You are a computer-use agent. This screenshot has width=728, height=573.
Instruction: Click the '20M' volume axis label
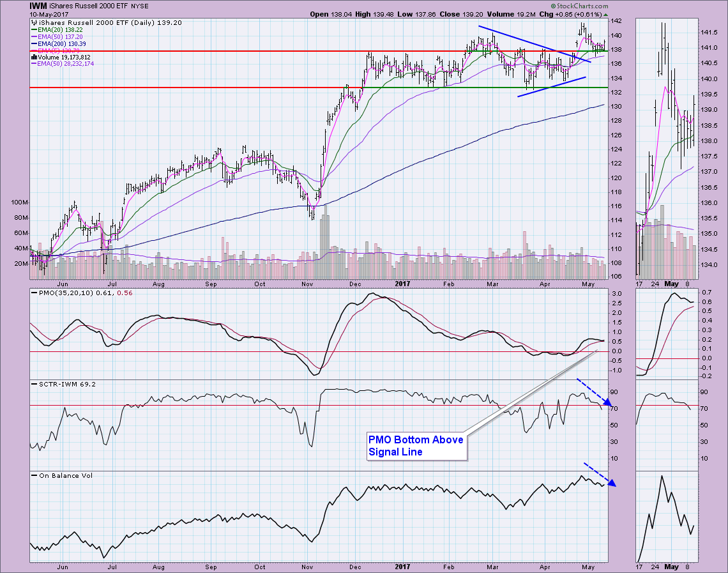[x=22, y=264]
